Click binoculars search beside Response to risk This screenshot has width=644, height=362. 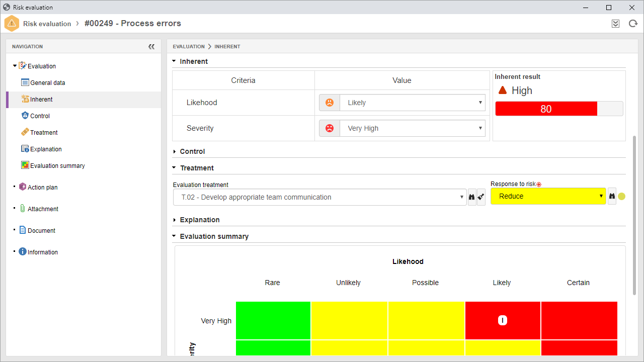(612, 196)
